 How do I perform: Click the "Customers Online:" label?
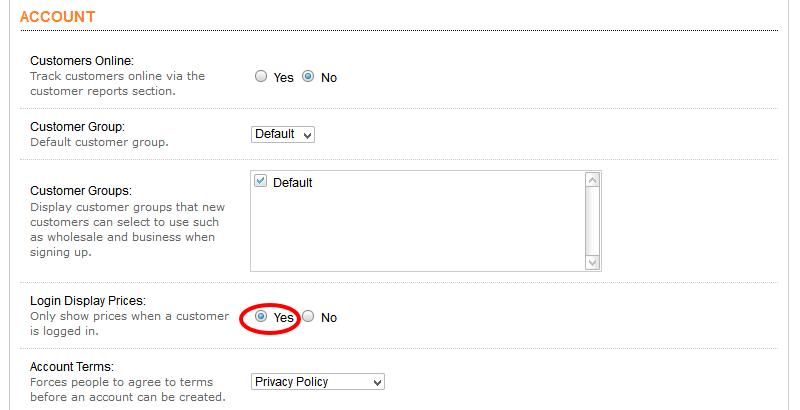click(82, 61)
